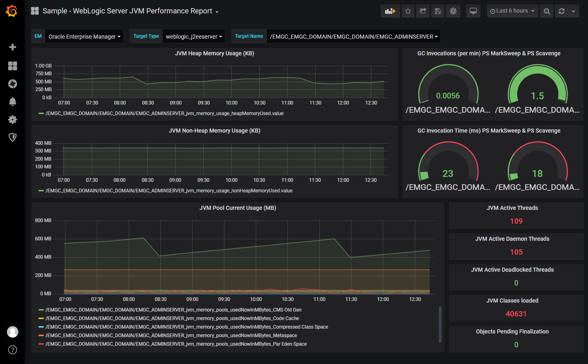
Task: Toggle Code Cache series in legend
Action: pos(172,318)
